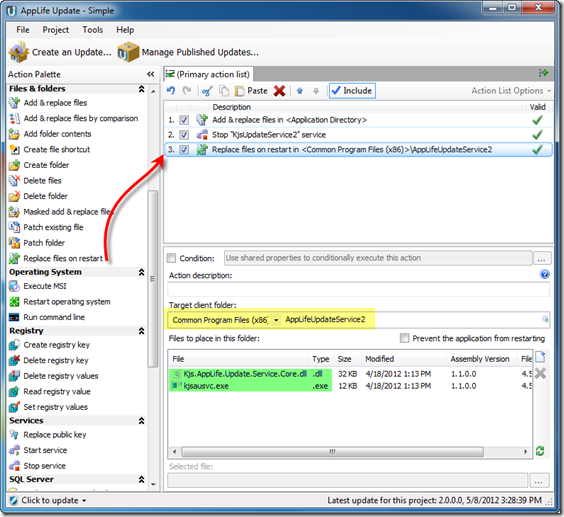Click the Assembly Version column header
This screenshot has height=517, width=564.
(x=481, y=359)
